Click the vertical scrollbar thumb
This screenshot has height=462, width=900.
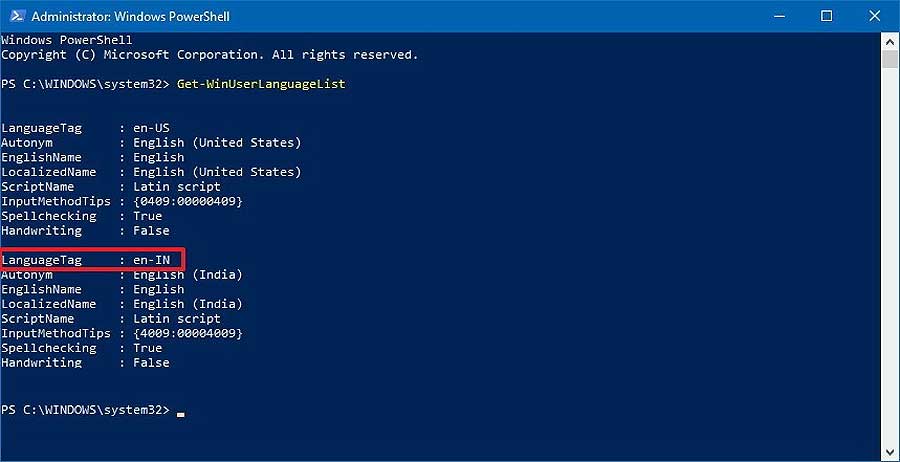point(890,59)
